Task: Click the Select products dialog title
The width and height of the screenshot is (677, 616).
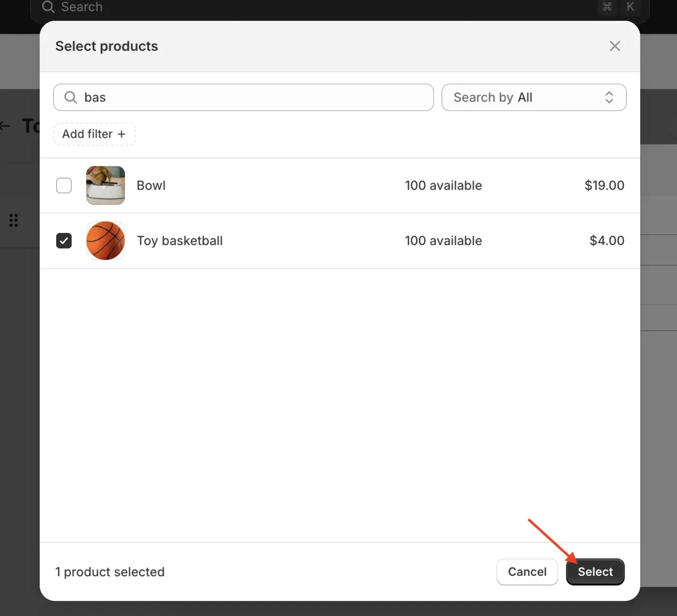Action: coord(106,46)
